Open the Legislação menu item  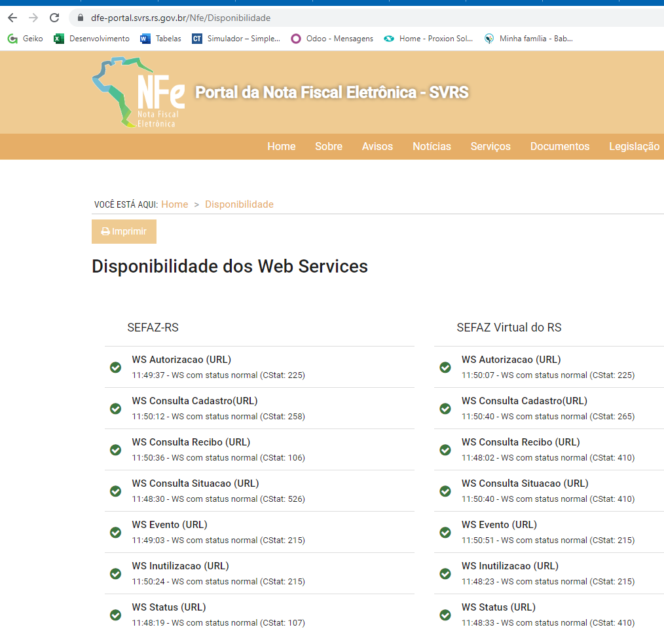click(635, 146)
